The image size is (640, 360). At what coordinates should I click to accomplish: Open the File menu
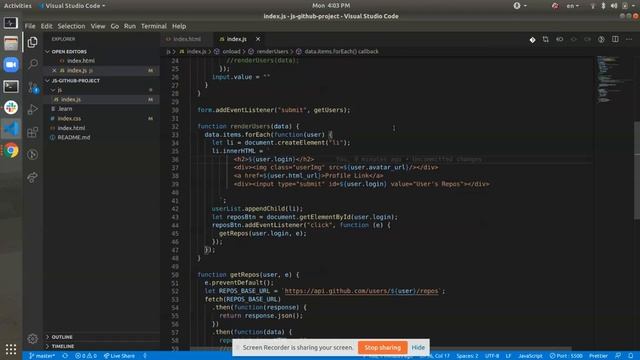(x=30, y=26)
